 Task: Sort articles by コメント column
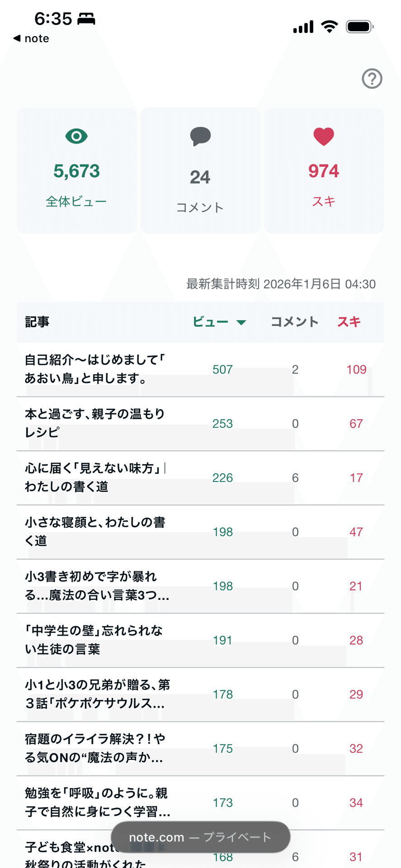tap(294, 322)
